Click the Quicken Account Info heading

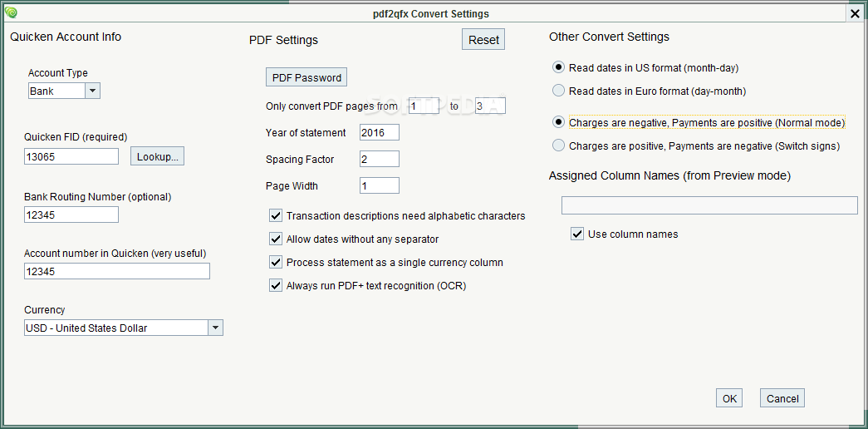click(x=66, y=37)
